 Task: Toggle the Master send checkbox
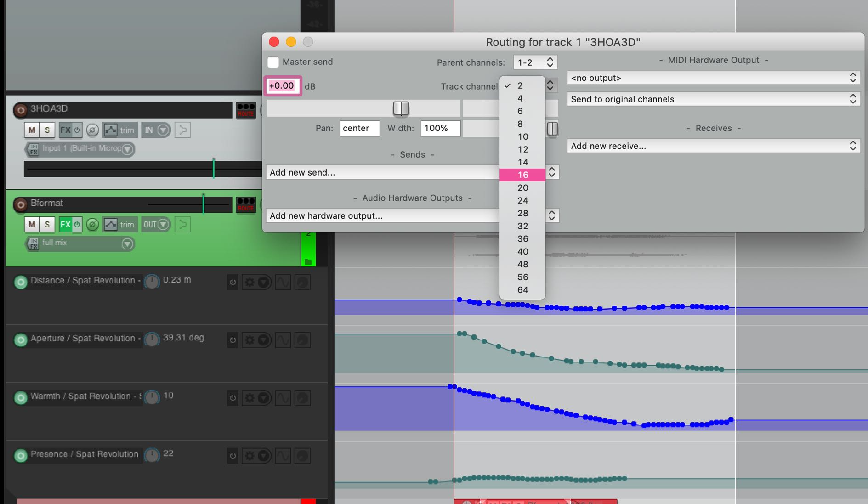pos(273,62)
